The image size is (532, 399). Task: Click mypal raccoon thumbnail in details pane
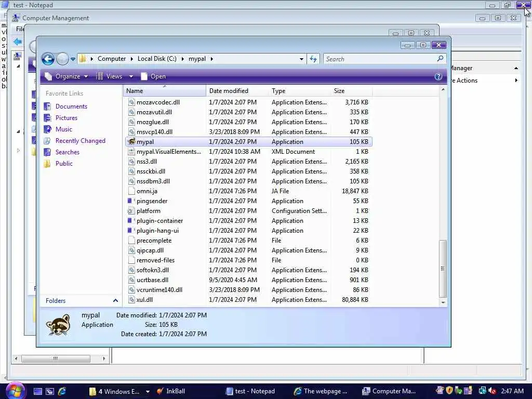tap(58, 325)
